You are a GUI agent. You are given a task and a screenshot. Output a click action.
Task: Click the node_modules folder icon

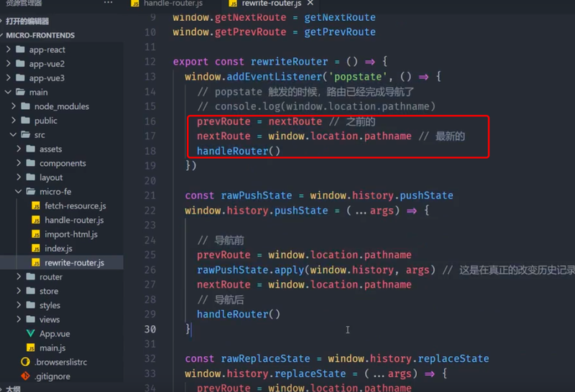[26, 106]
